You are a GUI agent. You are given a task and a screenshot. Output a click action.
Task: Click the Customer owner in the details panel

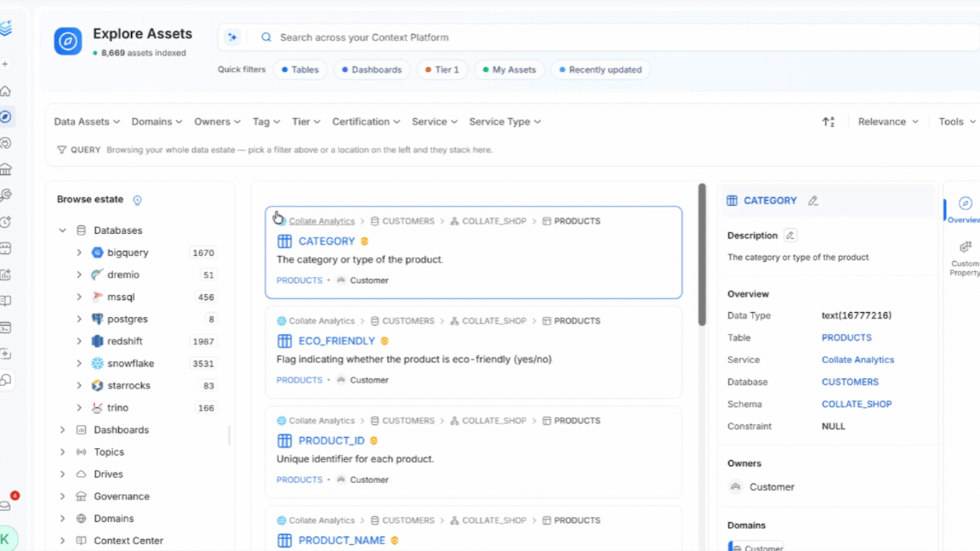[772, 486]
